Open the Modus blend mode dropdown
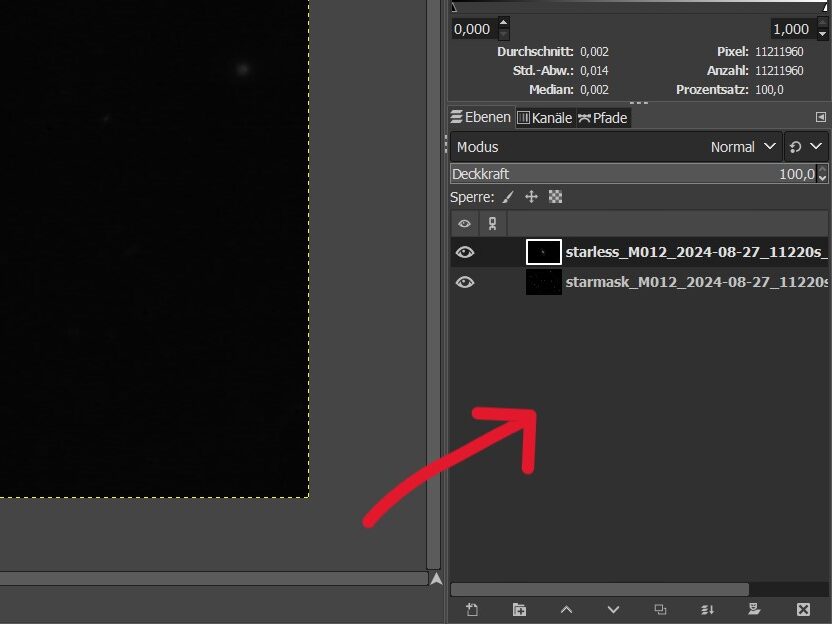832x624 pixels. pos(616,147)
